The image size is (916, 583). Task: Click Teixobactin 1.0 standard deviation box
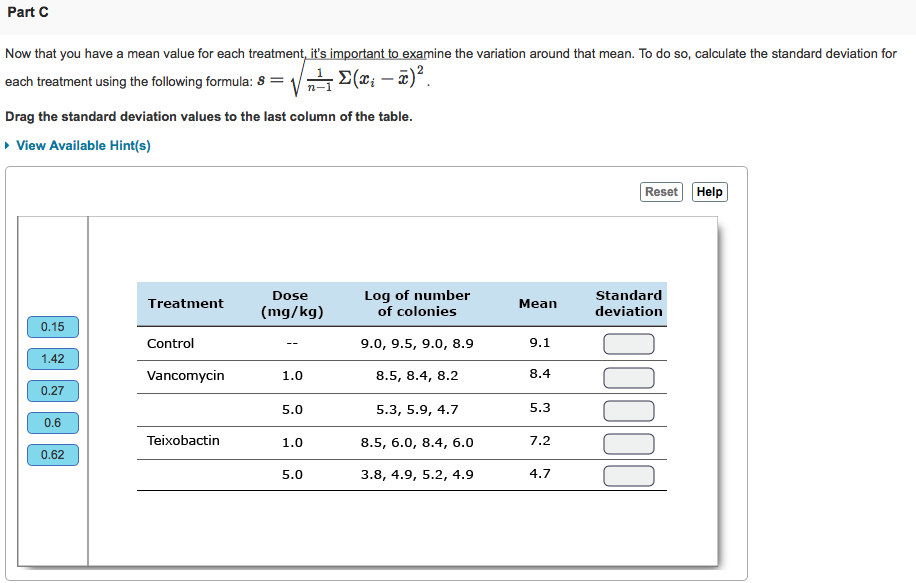click(629, 444)
